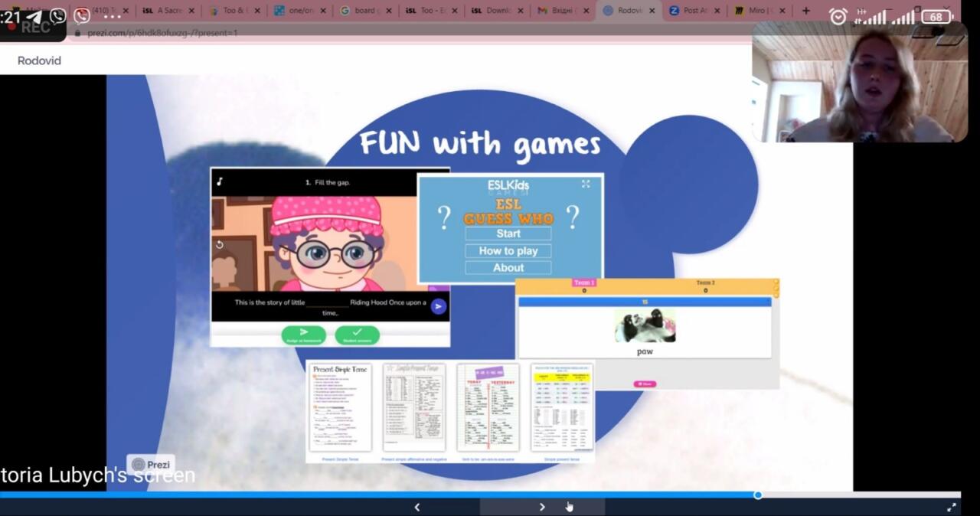The height and width of the screenshot is (516, 980).
Task: Open the Viber missed call notification
Action: click(82, 16)
